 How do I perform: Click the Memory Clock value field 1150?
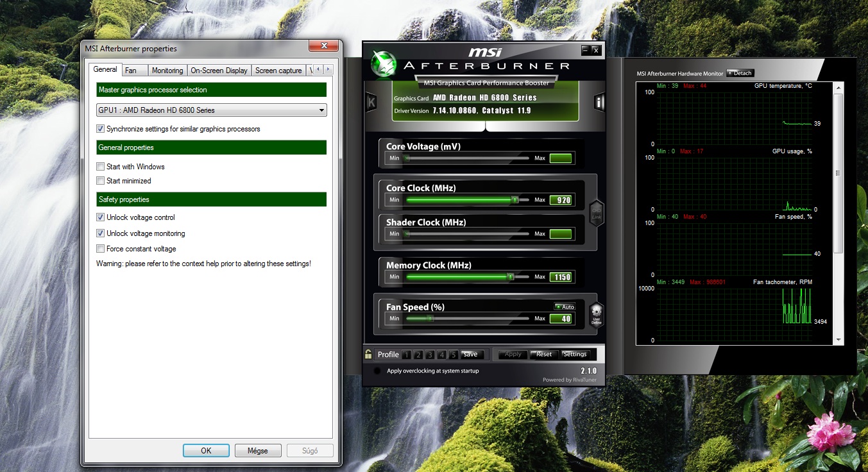point(560,277)
